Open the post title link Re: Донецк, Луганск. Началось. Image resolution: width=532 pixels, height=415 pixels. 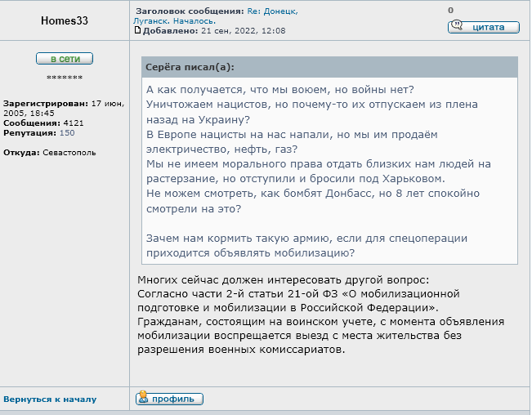tap(216, 16)
